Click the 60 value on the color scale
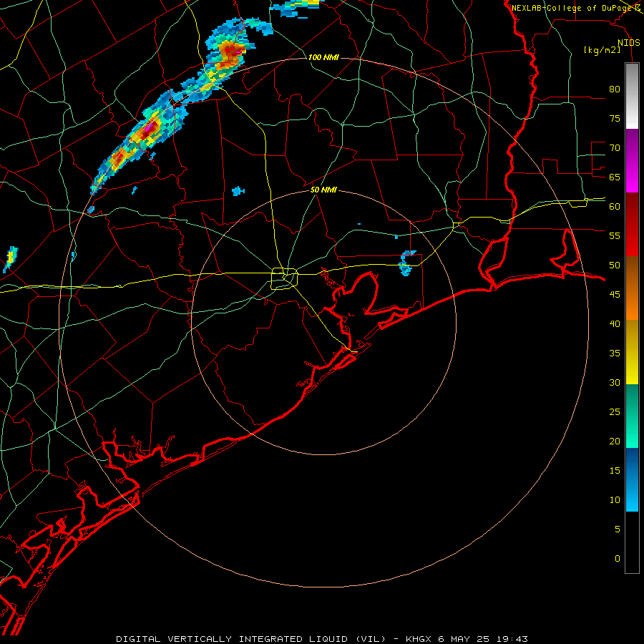 [x=615, y=206]
